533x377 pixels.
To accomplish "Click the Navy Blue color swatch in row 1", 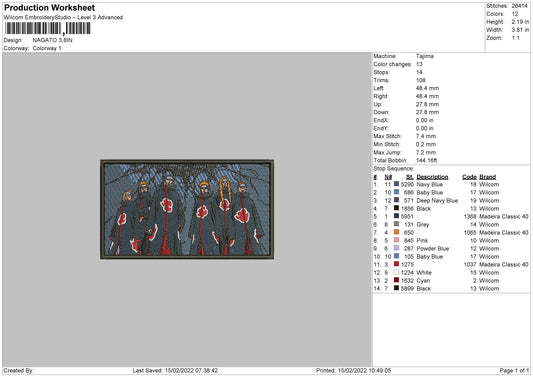I will point(396,184).
